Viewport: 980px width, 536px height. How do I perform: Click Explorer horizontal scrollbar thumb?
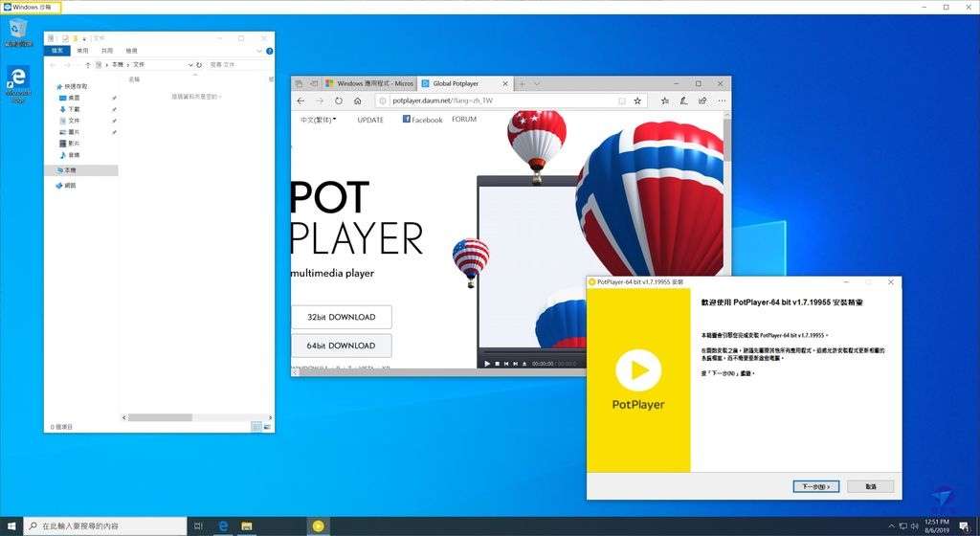[x=160, y=417]
